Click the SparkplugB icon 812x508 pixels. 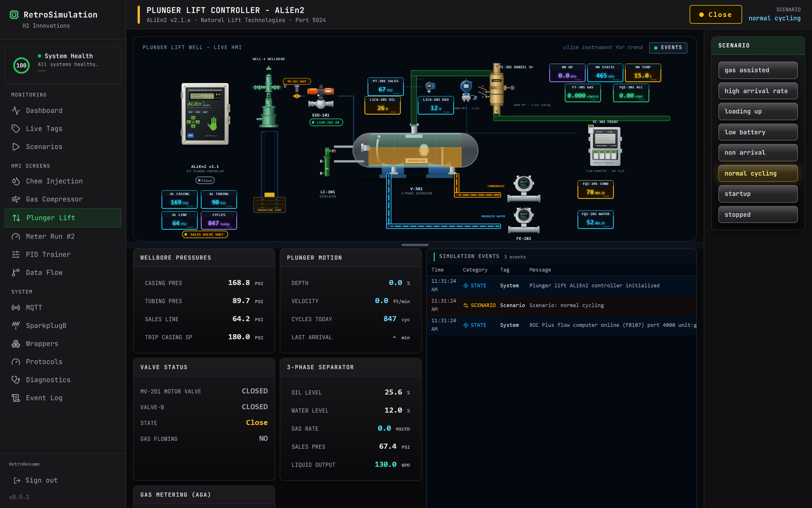(16, 325)
